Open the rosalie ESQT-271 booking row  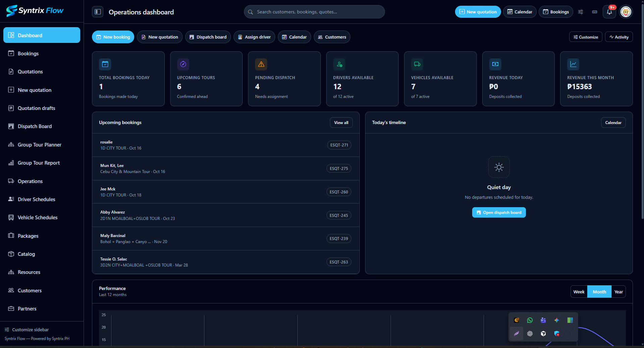click(x=226, y=145)
